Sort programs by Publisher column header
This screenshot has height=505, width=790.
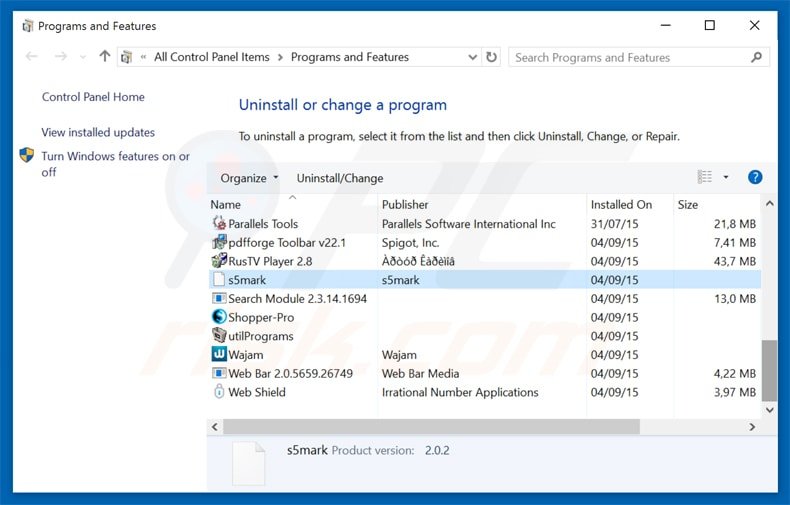(405, 204)
